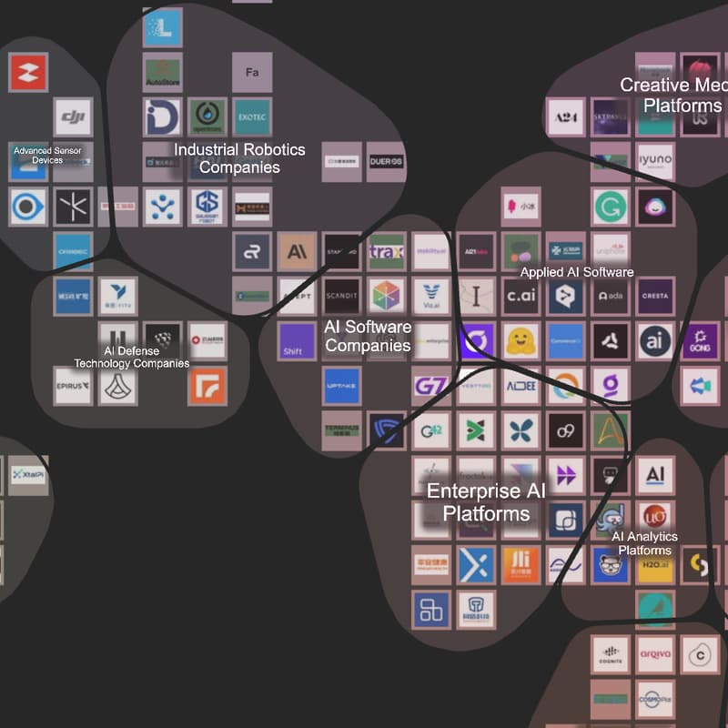This screenshot has height=728, width=728.
Task: Select the ada logo tile
Action: [x=611, y=296]
